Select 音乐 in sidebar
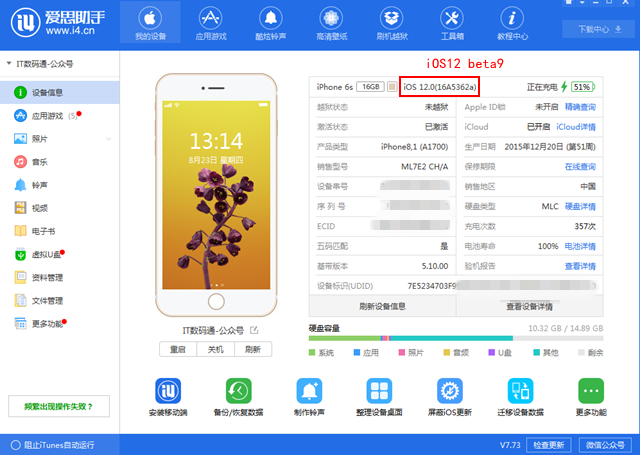Viewport: 640px width, 455px height. tap(60, 162)
